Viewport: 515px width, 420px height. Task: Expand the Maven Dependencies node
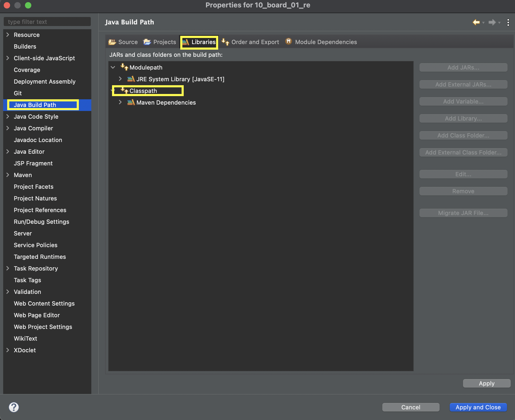tap(120, 102)
